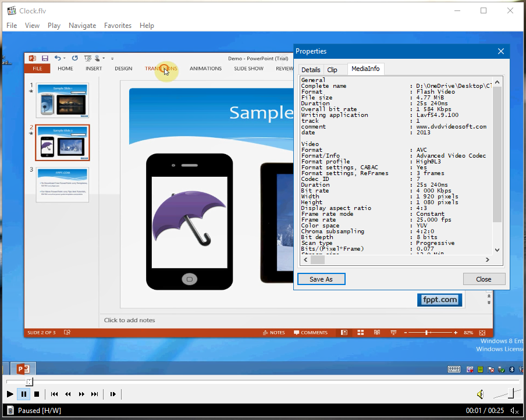526x420 pixels.
Task: Click Close in the Properties dialog
Action: (x=484, y=279)
